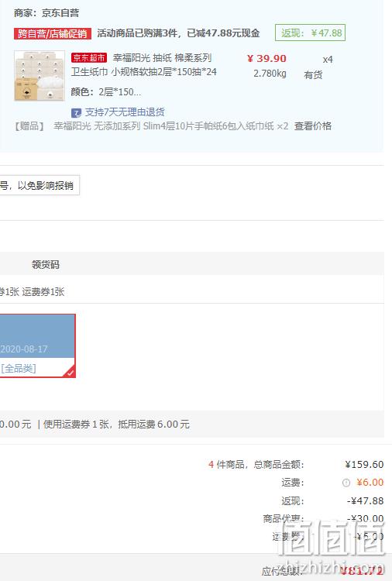Open 支持7天无理由退货 link
392x581 pixels.
tap(125, 112)
